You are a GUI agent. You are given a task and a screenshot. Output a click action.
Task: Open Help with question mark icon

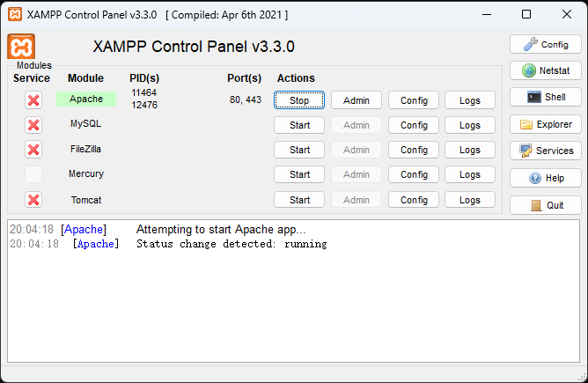(546, 178)
